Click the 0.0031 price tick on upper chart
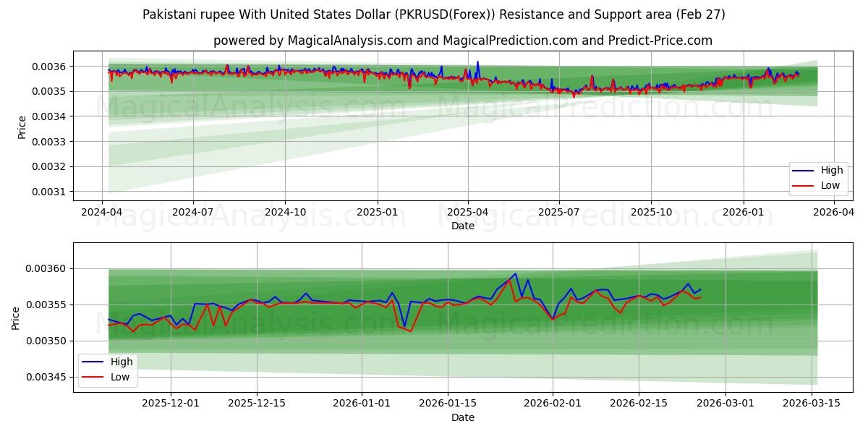868x434 pixels. [49, 192]
